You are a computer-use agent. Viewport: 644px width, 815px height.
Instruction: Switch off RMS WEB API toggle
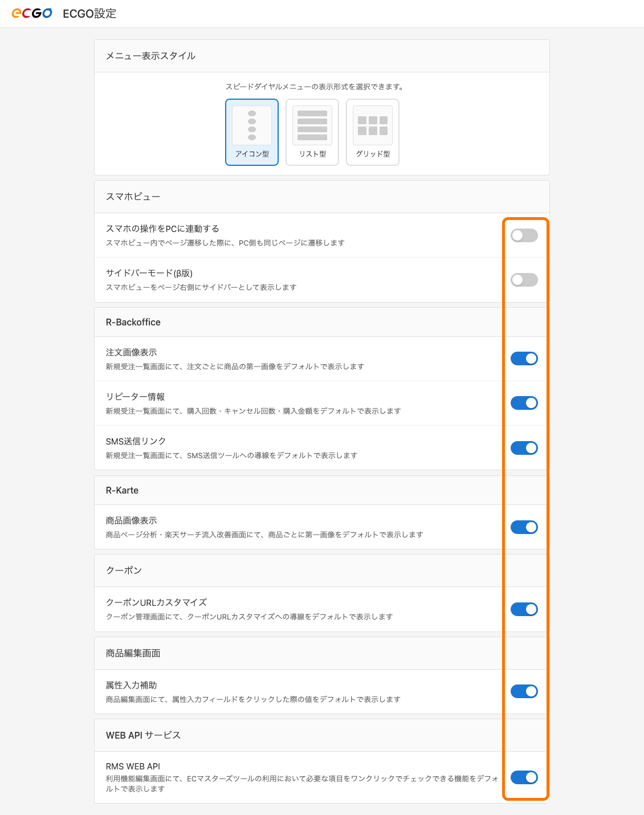(x=524, y=777)
